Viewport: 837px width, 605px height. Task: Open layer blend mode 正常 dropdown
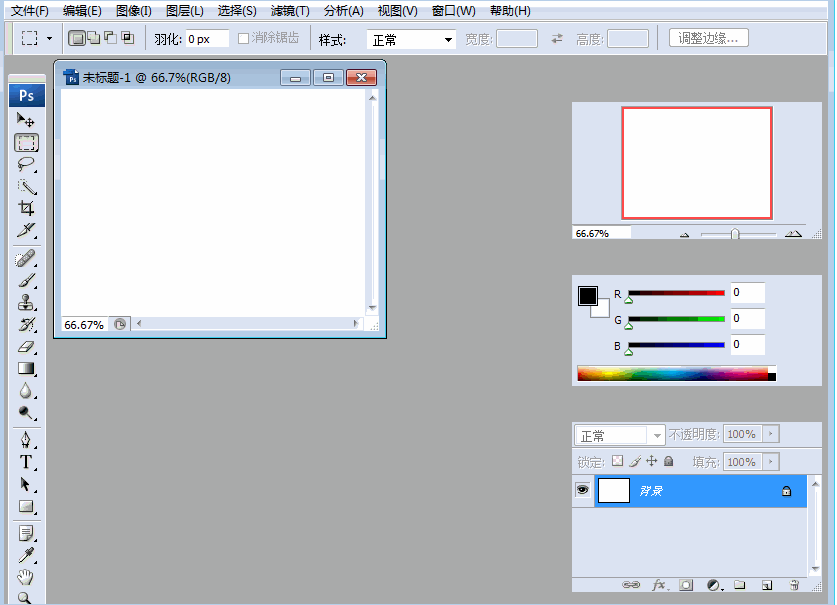point(620,435)
